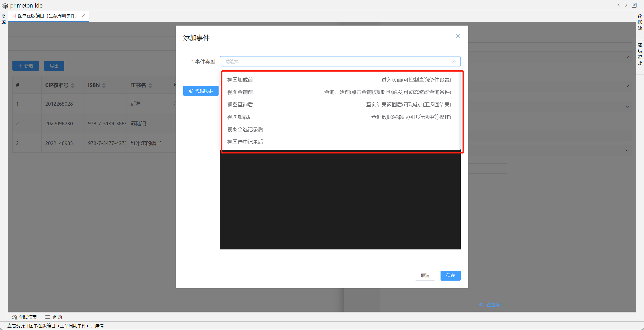Choose 视图选中记录后 option

[x=245, y=142]
